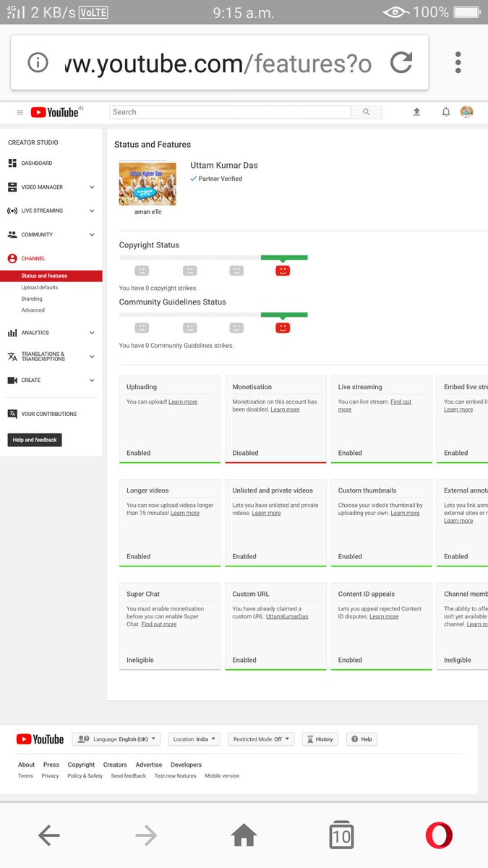Open the Opera menu icon
488x868 pixels.
point(439,836)
